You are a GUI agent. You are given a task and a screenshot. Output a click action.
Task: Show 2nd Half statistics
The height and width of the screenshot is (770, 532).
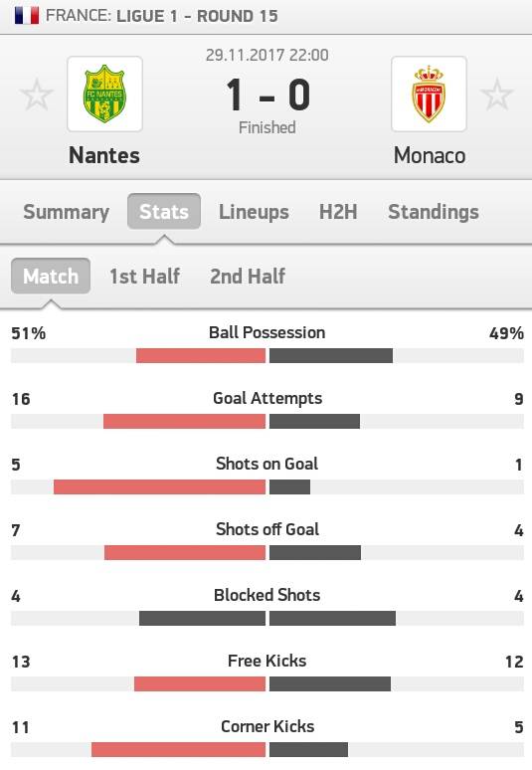click(248, 276)
